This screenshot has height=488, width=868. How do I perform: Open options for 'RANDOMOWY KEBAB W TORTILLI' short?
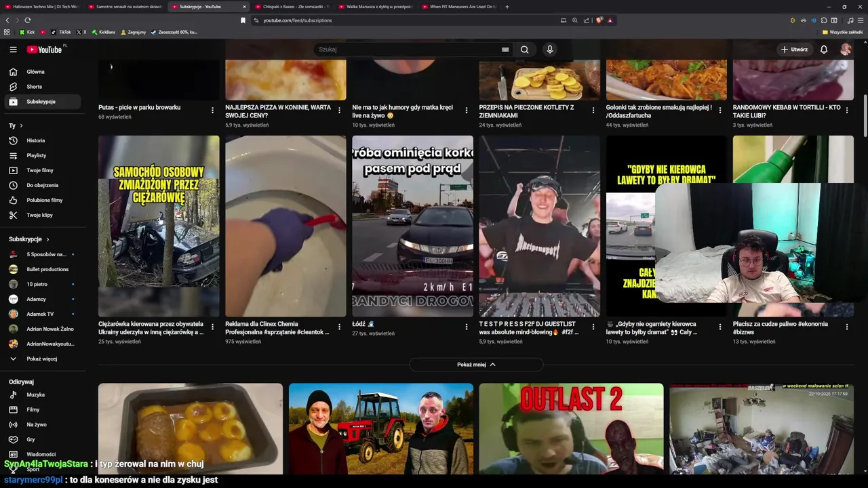tap(847, 110)
